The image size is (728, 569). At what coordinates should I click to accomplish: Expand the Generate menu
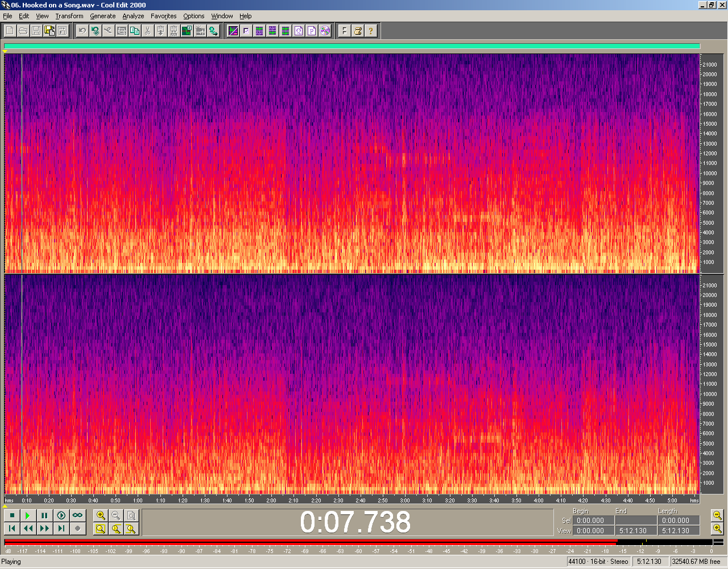pyautogui.click(x=102, y=16)
